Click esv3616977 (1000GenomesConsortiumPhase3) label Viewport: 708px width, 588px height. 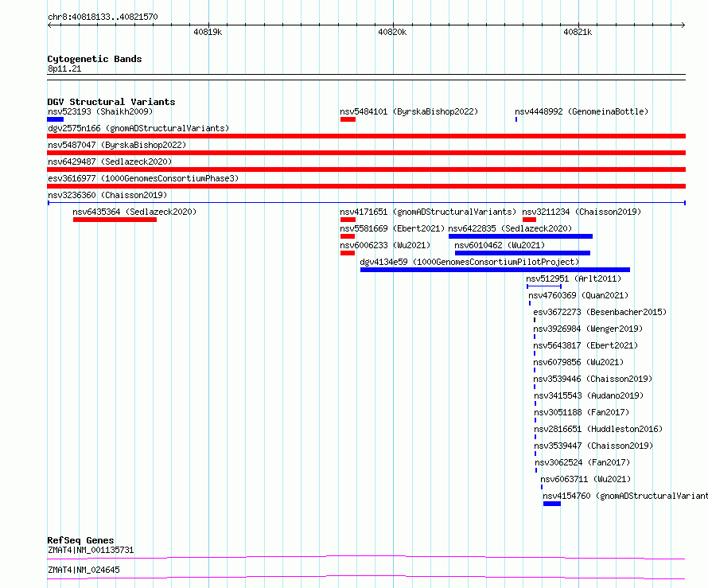(x=143, y=178)
